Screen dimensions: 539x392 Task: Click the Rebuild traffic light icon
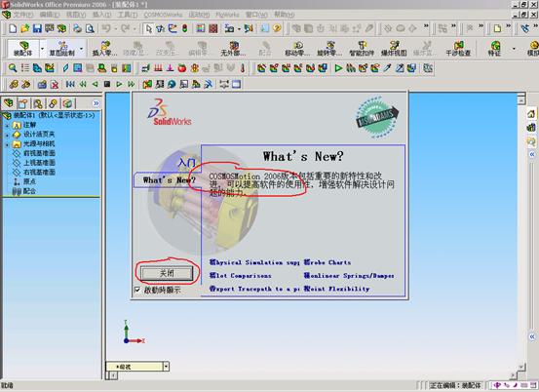pos(185,28)
